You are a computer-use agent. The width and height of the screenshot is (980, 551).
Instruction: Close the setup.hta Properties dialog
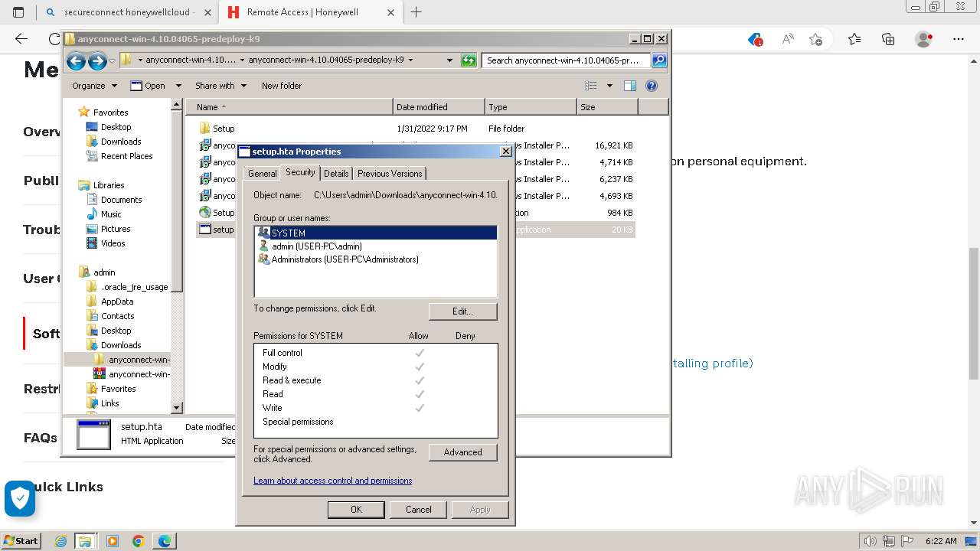(505, 152)
